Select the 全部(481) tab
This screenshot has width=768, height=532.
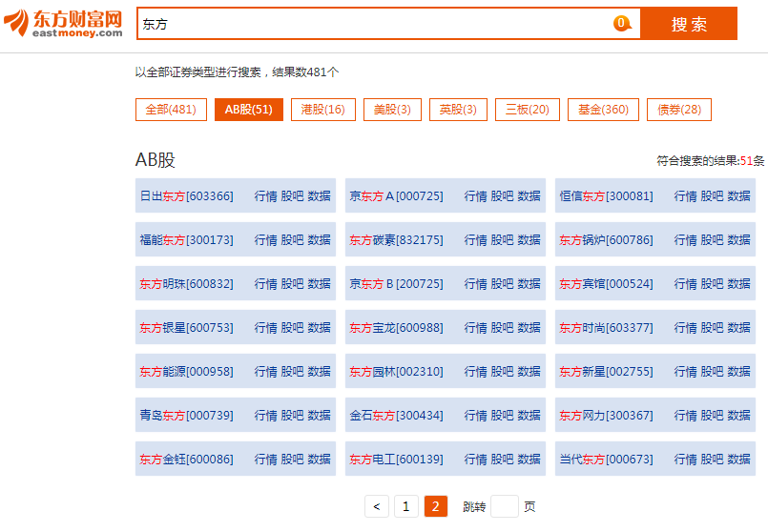171,109
